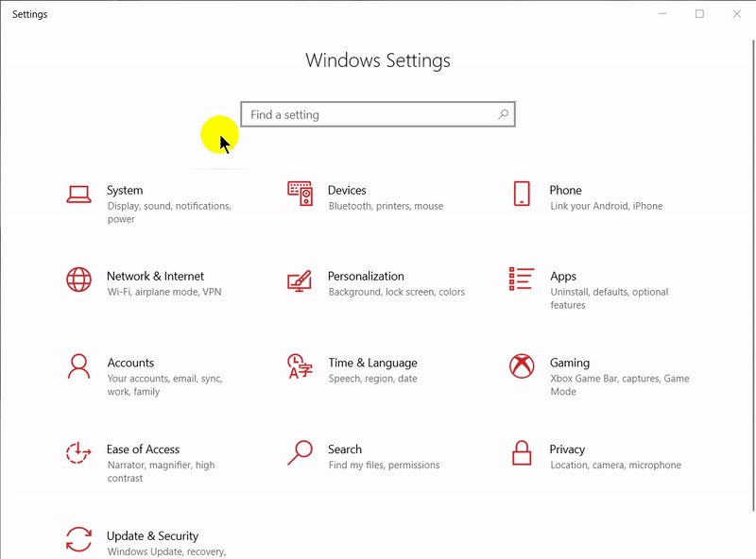This screenshot has height=559, width=756.
Task: Click the Time & Language icon
Action: (300, 366)
